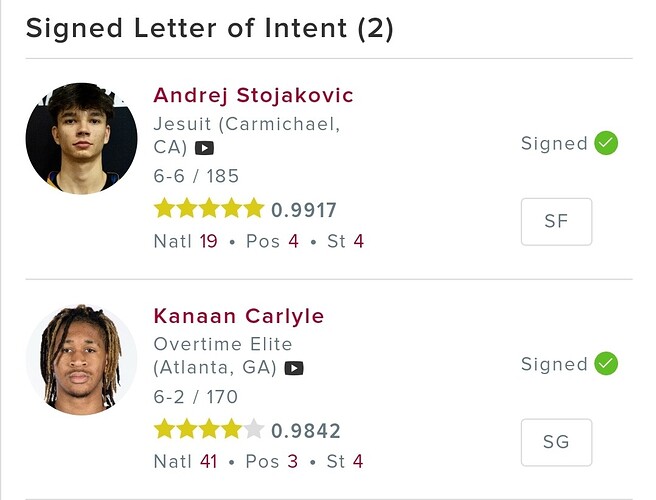Viewport: 656px width, 500px height.
Task: Open Kanaan Carlyle's profile photo
Action: point(81,360)
